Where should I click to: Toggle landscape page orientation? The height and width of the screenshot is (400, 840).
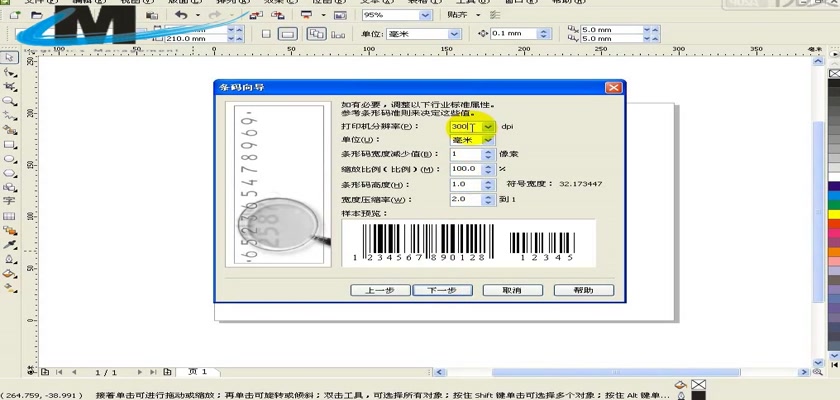(x=288, y=34)
